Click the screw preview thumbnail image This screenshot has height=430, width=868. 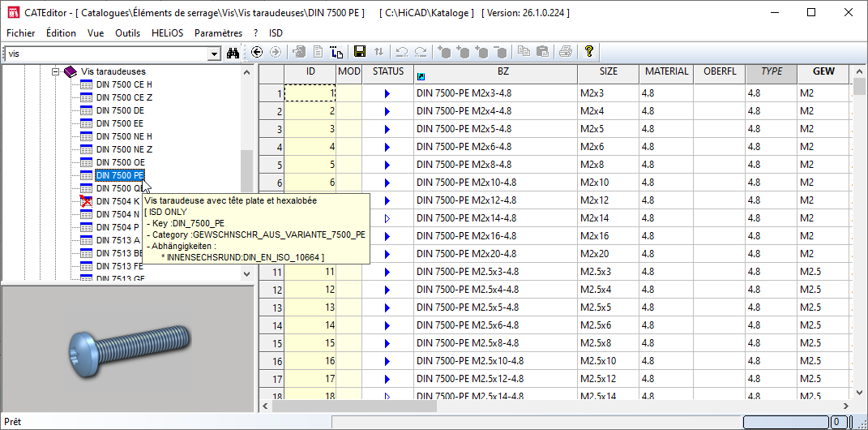point(128,346)
